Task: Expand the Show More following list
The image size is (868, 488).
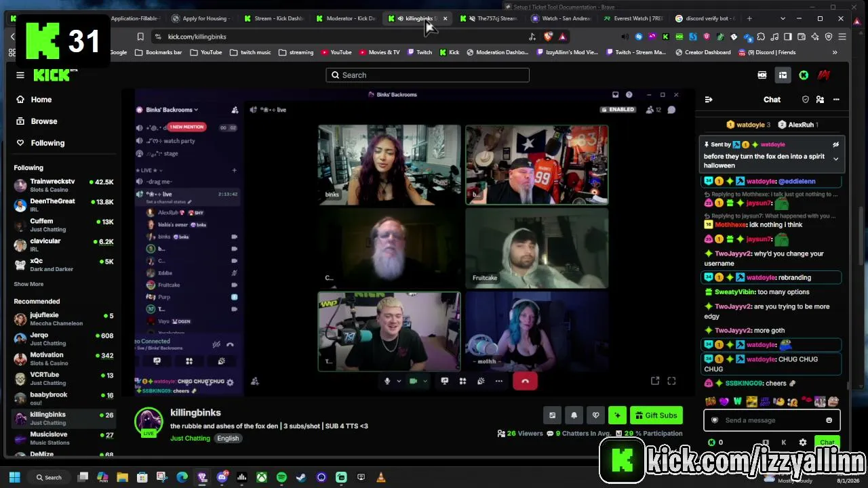Action: pos(28,284)
